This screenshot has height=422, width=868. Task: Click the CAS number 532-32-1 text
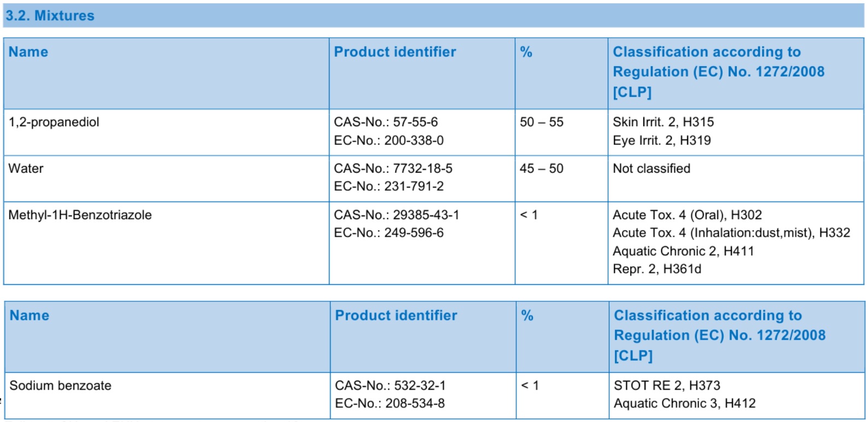pyautogui.click(x=390, y=385)
